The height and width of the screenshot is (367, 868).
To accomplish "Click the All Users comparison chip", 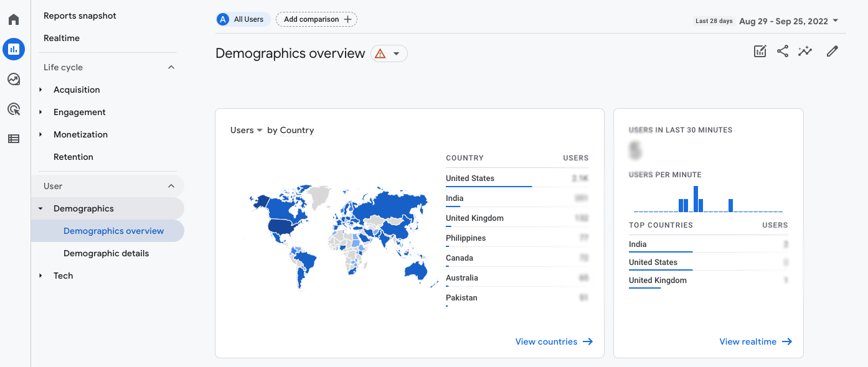I will (x=242, y=19).
